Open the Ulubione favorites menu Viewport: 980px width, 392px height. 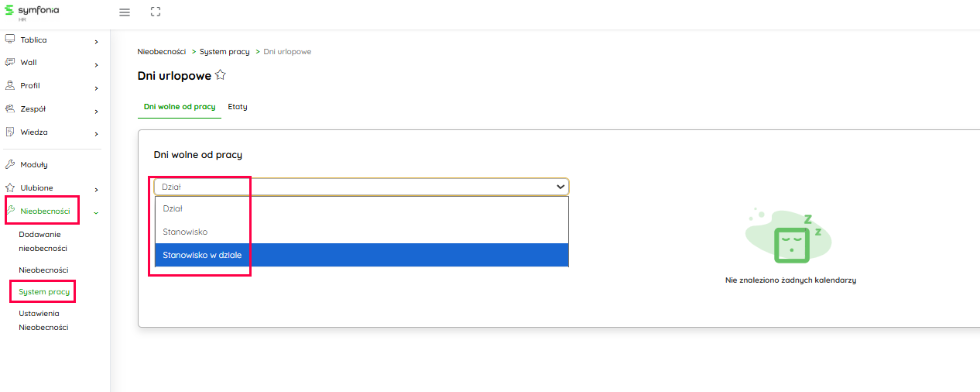coord(36,188)
